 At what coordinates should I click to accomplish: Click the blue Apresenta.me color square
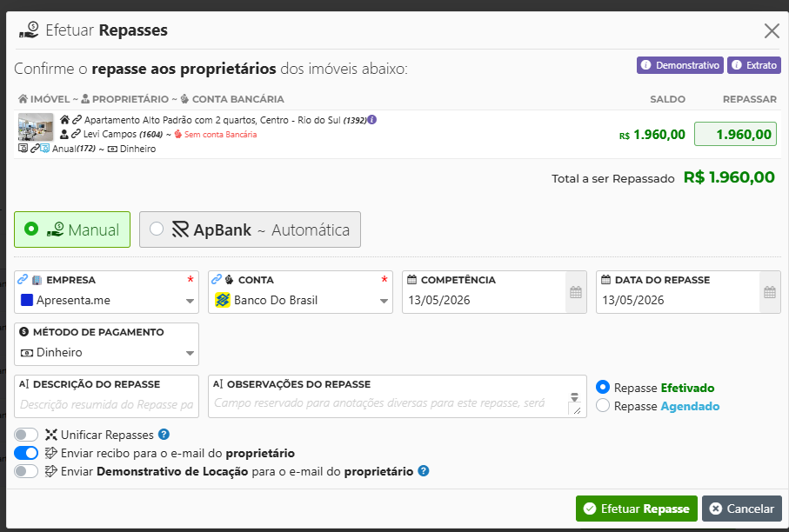point(27,300)
